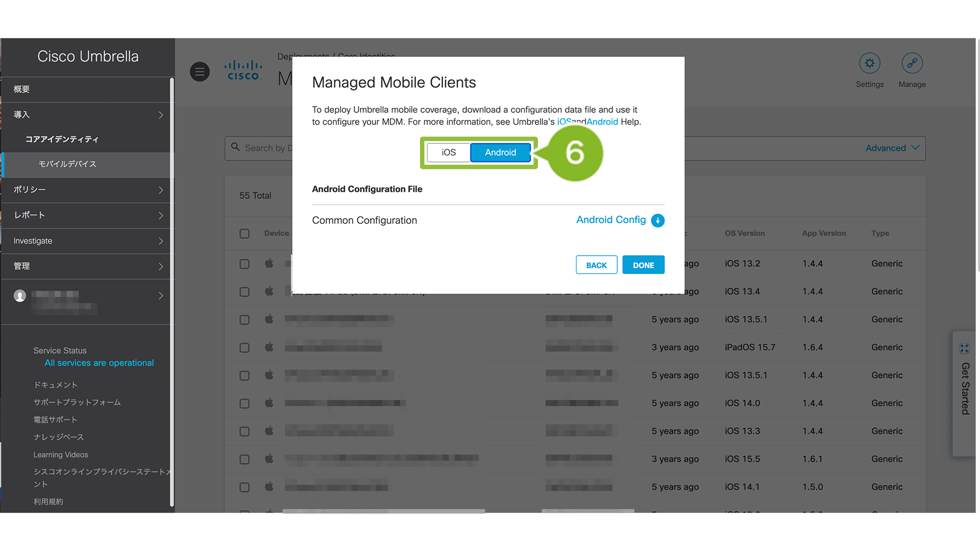Open the 概要 menu item
The height and width of the screenshot is (551, 980).
pos(88,89)
